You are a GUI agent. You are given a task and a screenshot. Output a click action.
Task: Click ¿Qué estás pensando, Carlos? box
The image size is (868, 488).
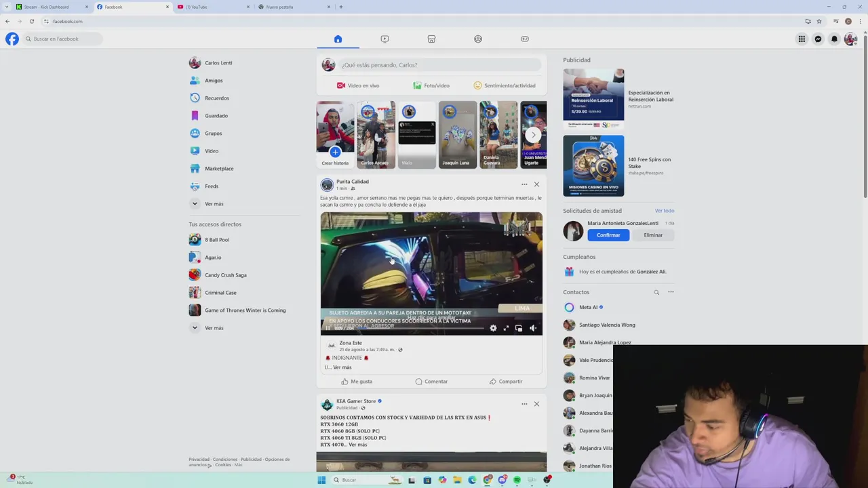point(440,65)
